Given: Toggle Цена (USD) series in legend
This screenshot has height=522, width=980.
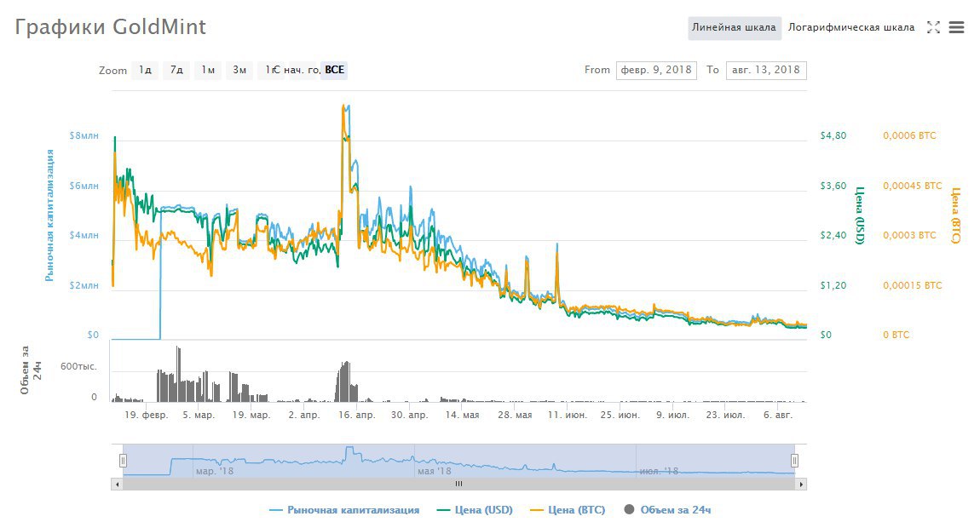Looking at the screenshot, I should [x=475, y=510].
